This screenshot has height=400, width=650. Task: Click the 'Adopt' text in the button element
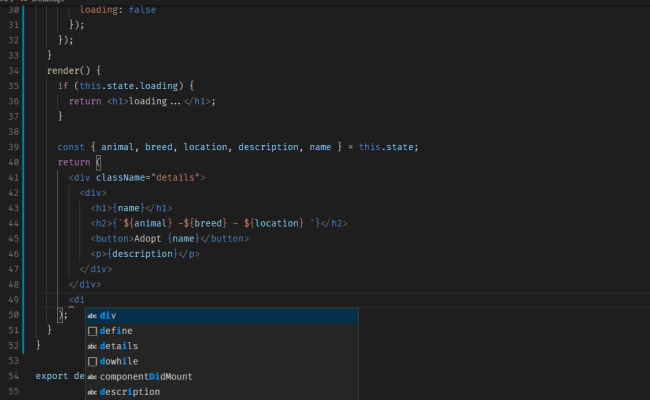point(148,239)
